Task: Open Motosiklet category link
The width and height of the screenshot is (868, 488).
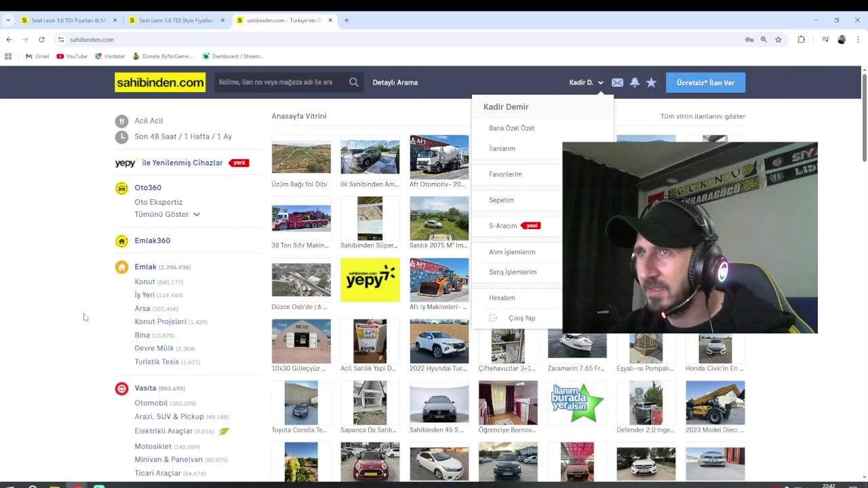Action: point(153,447)
